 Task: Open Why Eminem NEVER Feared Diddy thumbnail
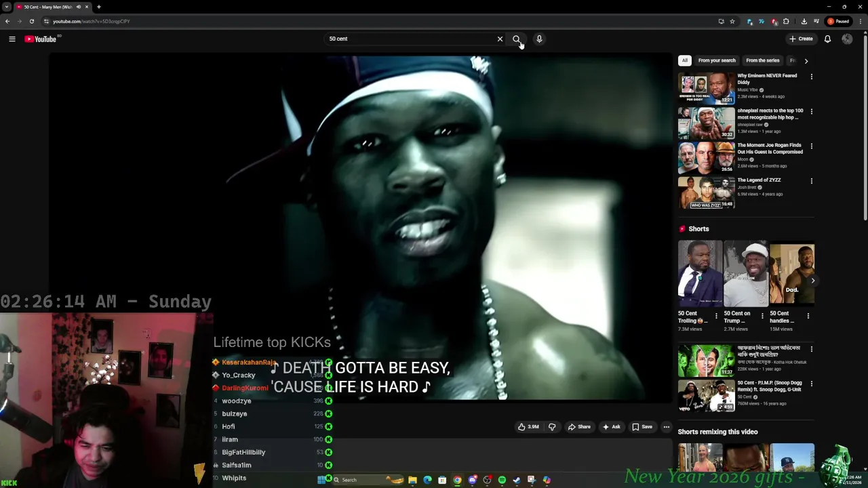click(x=706, y=88)
